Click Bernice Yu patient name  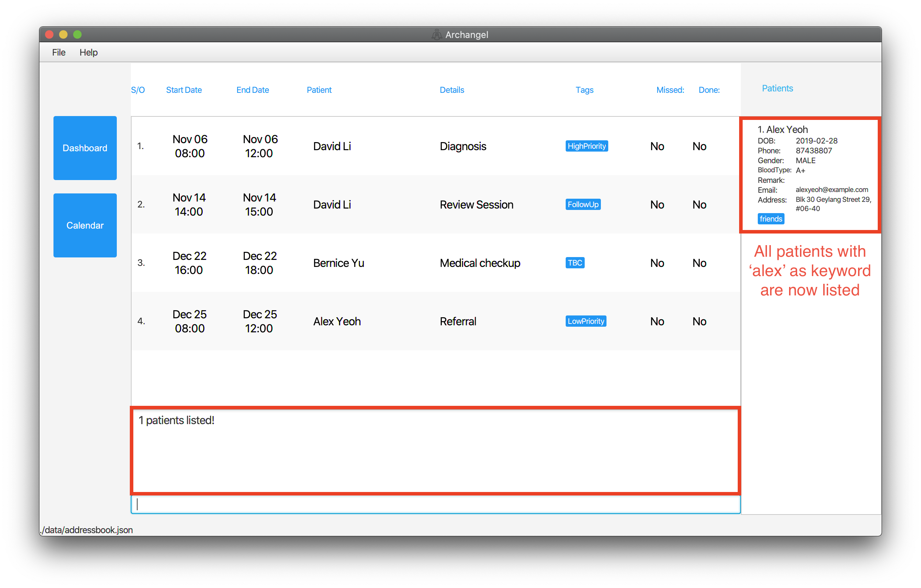(x=338, y=263)
